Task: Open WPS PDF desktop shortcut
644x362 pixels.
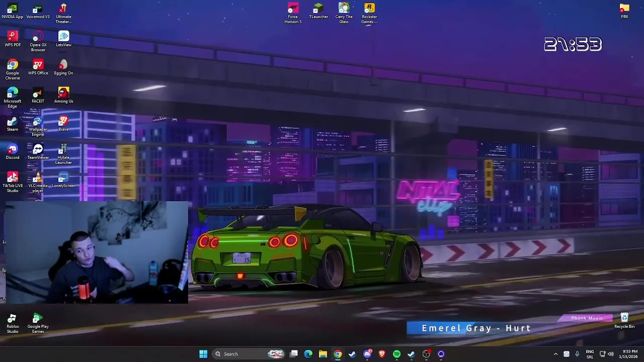Action: [13, 39]
